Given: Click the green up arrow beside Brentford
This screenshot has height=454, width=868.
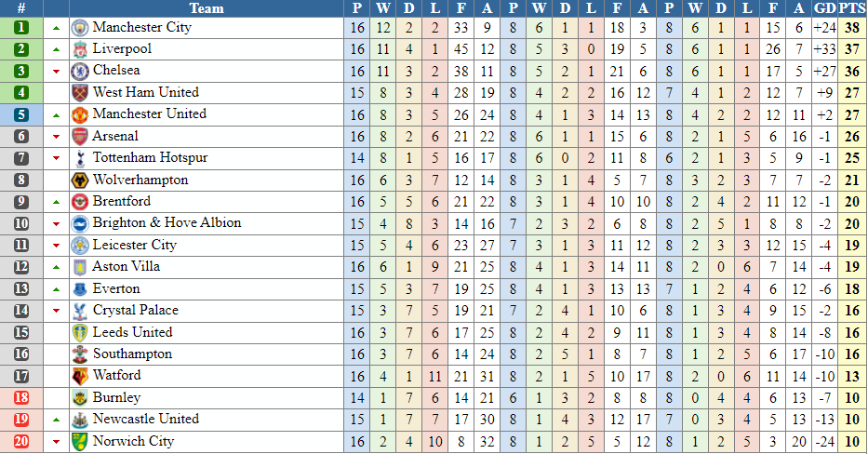Looking at the screenshot, I should point(56,202).
